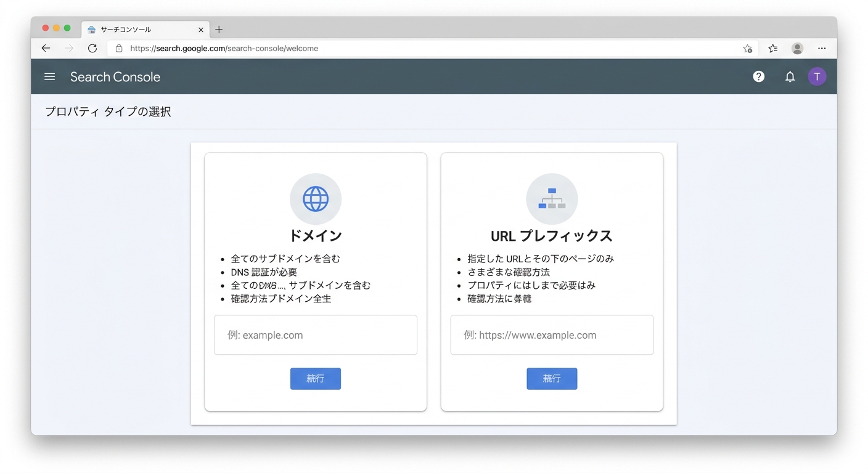The width and height of the screenshot is (868, 473).
Task: Open the purple T account avatar
Action: (x=817, y=76)
